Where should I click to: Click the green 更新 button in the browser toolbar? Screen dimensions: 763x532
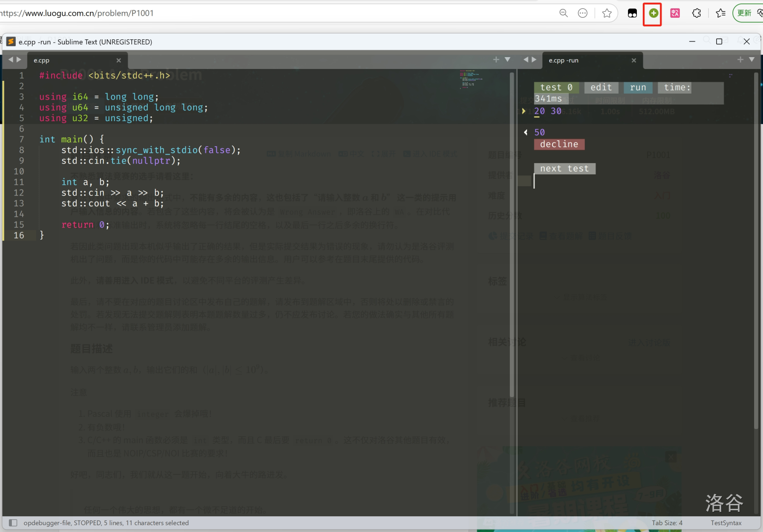coord(745,13)
